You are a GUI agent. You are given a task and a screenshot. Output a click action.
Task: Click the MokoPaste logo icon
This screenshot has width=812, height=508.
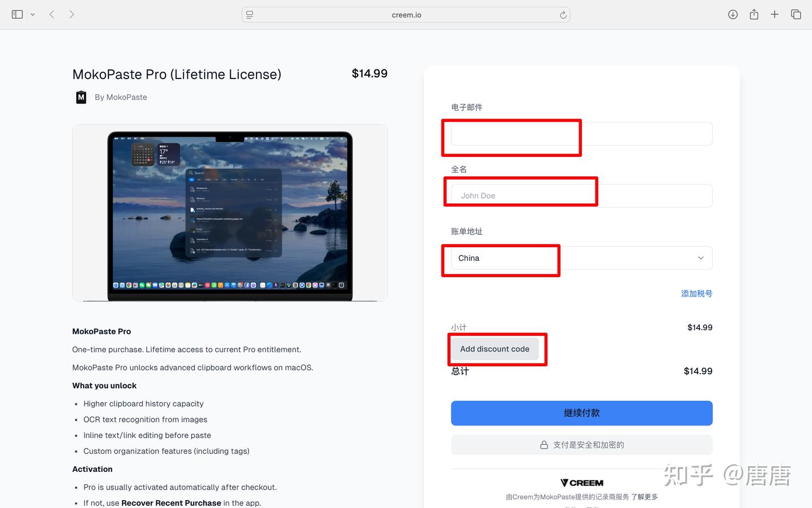point(81,97)
